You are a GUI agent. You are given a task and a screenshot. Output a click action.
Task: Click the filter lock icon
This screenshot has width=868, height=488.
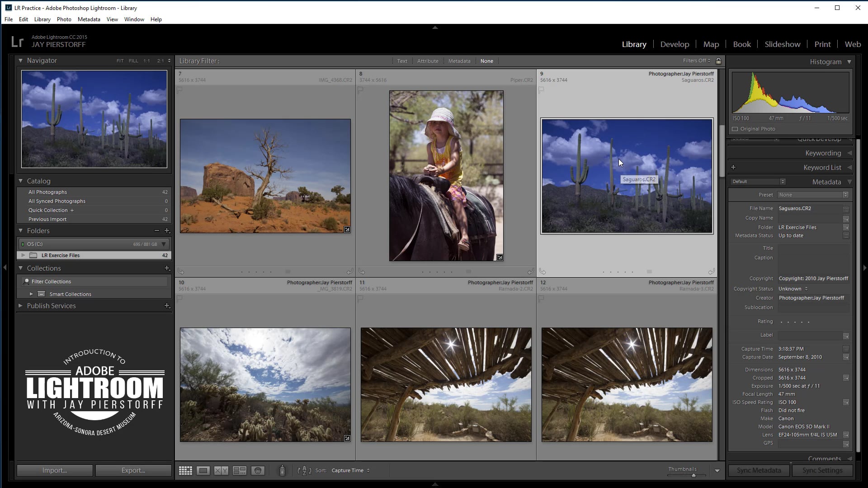click(718, 61)
